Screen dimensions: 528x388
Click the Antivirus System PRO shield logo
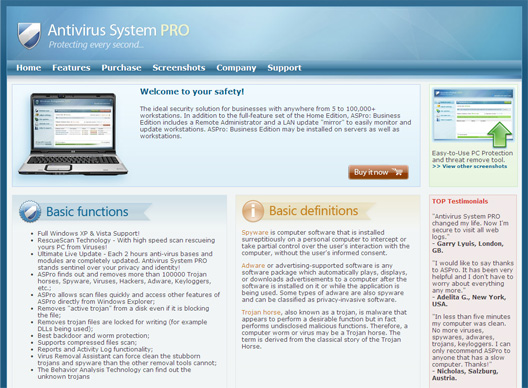tap(29, 35)
